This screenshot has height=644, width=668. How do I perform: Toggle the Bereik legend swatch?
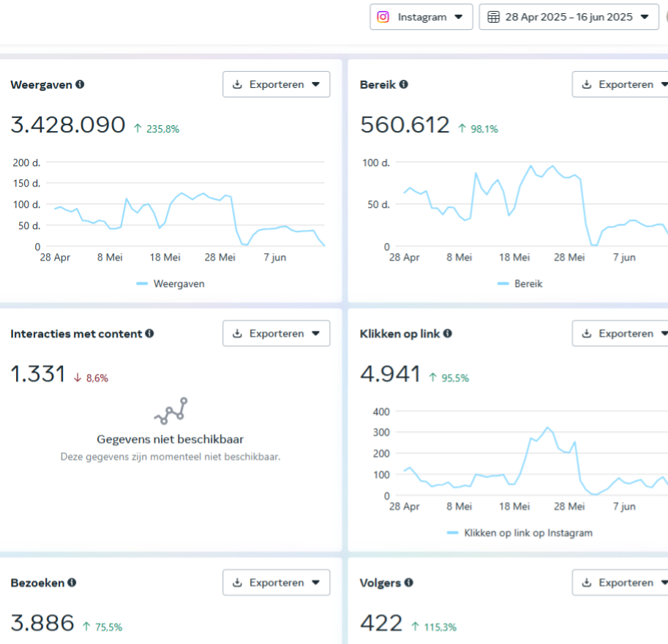click(503, 283)
